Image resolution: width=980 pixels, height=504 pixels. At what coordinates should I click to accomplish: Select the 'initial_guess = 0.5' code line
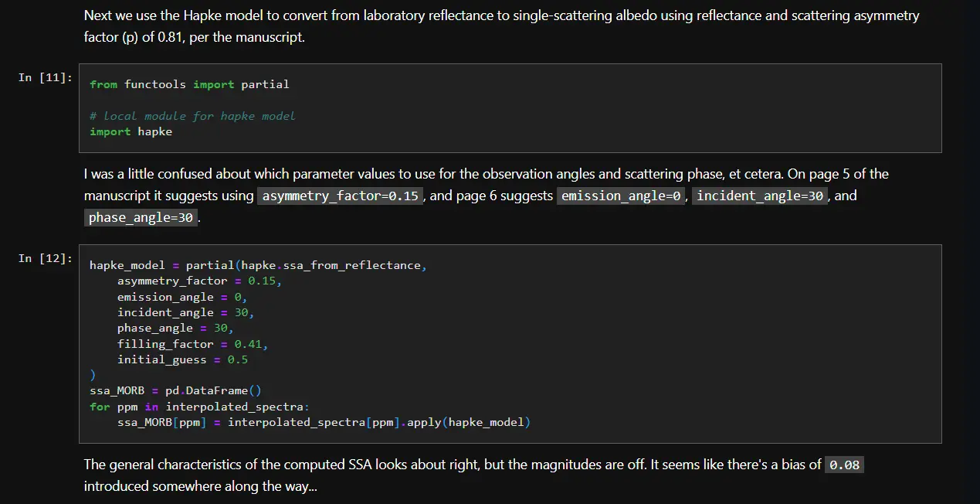click(182, 359)
